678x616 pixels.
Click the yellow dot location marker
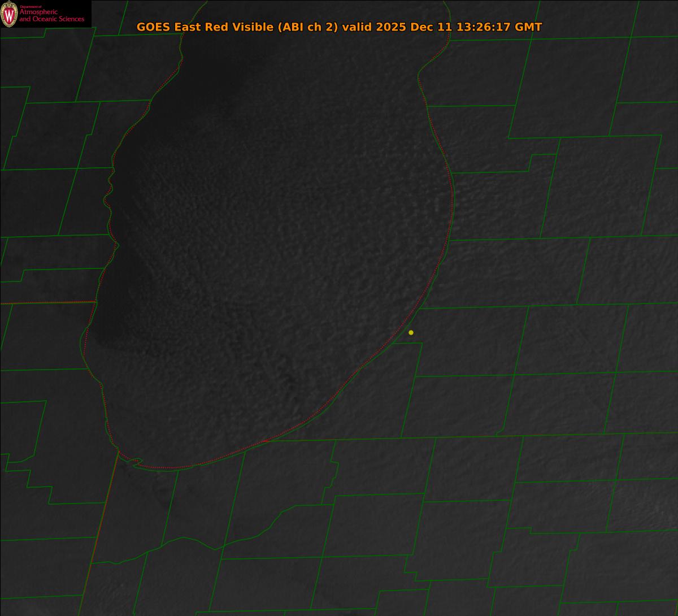[x=411, y=332]
